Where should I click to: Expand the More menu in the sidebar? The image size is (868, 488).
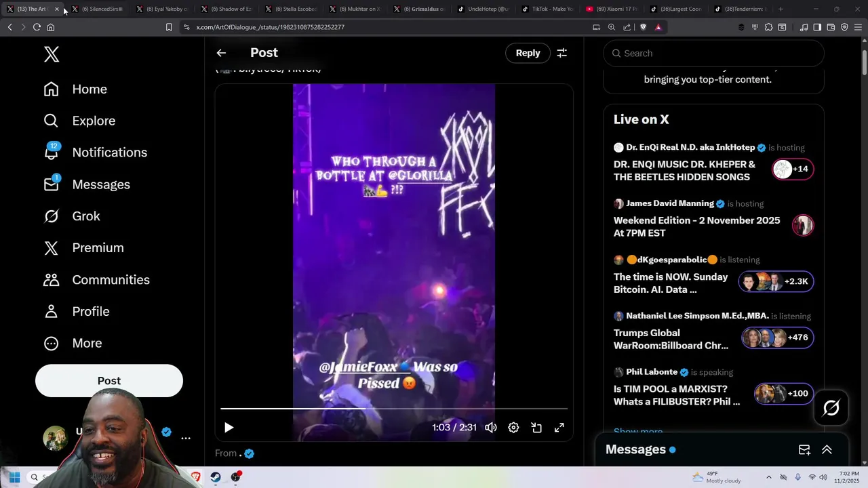pos(73,344)
